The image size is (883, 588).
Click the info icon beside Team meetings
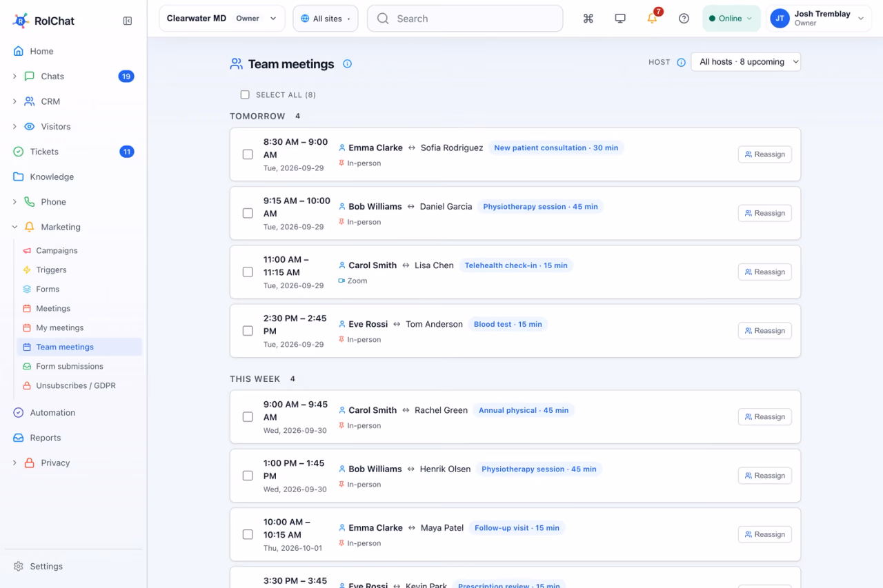(348, 64)
